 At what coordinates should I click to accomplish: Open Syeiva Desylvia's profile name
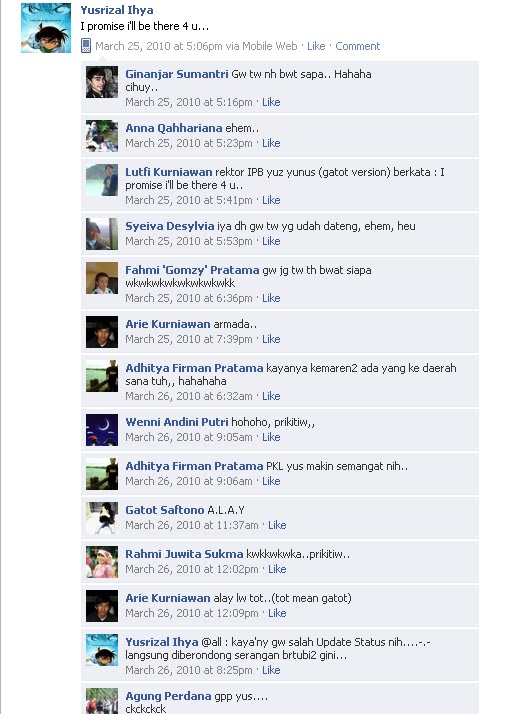click(169, 226)
